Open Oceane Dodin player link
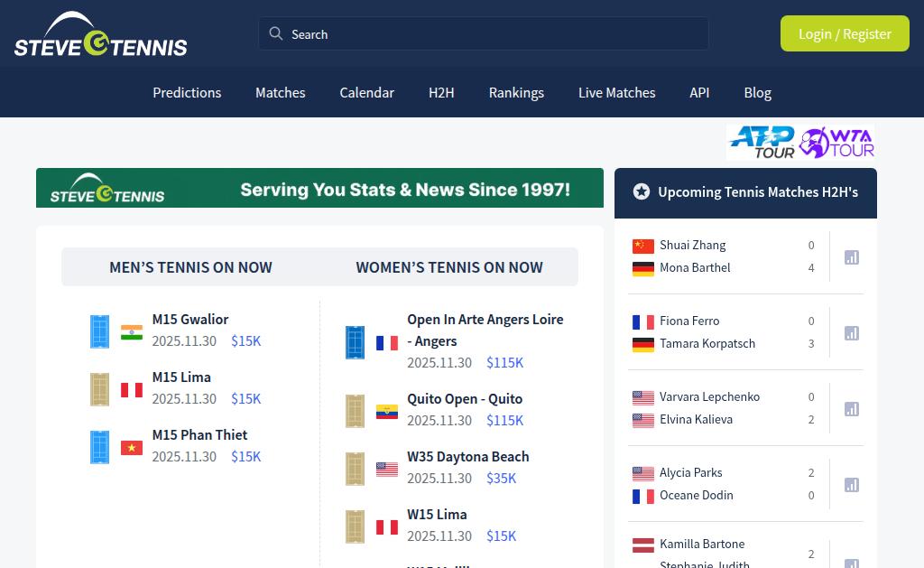This screenshot has height=568, width=924. click(x=696, y=495)
